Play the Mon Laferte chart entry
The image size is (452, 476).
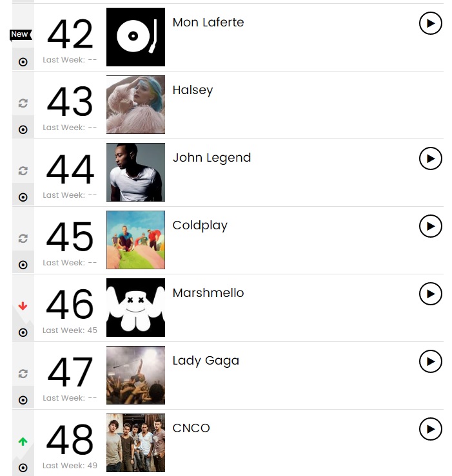430,24
